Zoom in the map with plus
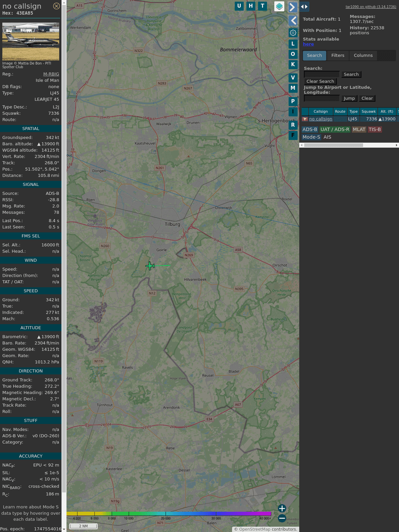The image size is (399, 532). (282, 508)
